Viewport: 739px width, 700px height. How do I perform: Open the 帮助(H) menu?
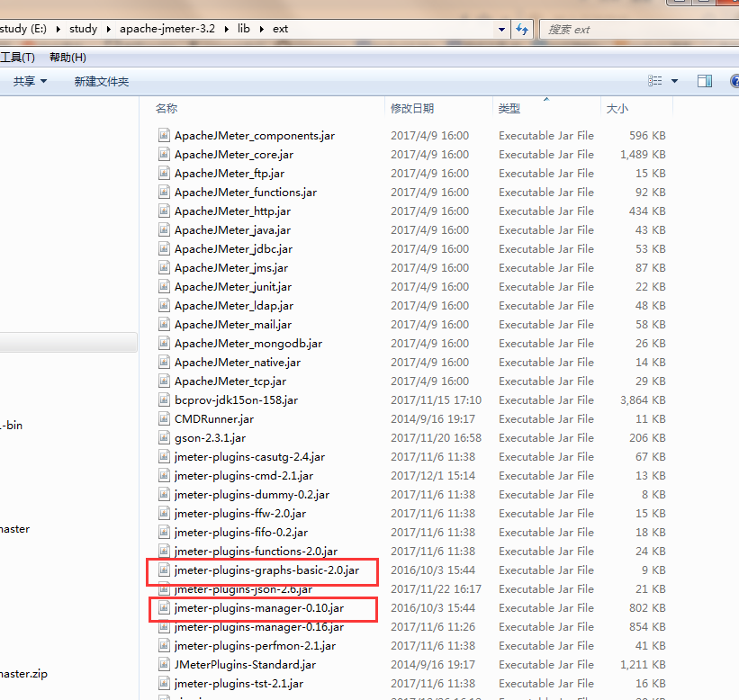pos(68,58)
